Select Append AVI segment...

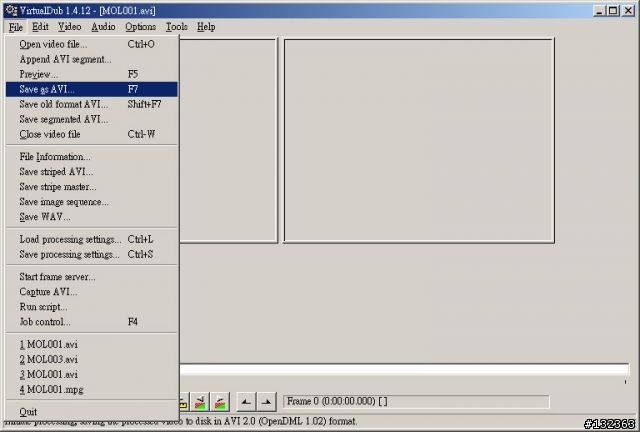(x=92, y=59)
